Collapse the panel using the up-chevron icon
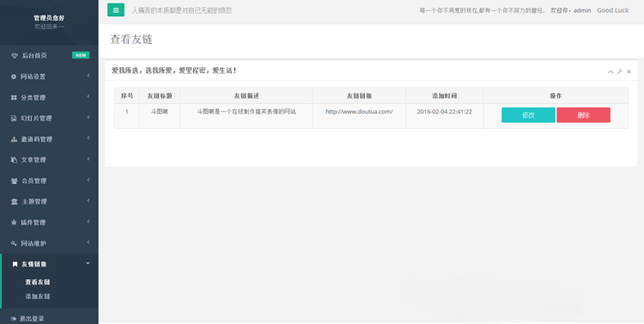Image resolution: width=644 pixels, height=324 pixels. click(x=611, y=71)
